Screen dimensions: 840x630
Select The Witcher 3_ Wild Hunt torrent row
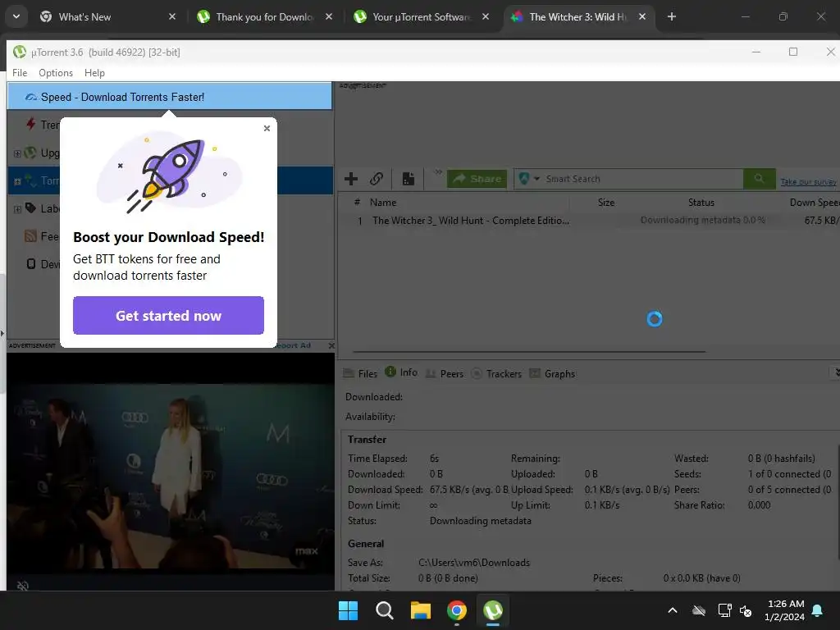pos(589,220)
